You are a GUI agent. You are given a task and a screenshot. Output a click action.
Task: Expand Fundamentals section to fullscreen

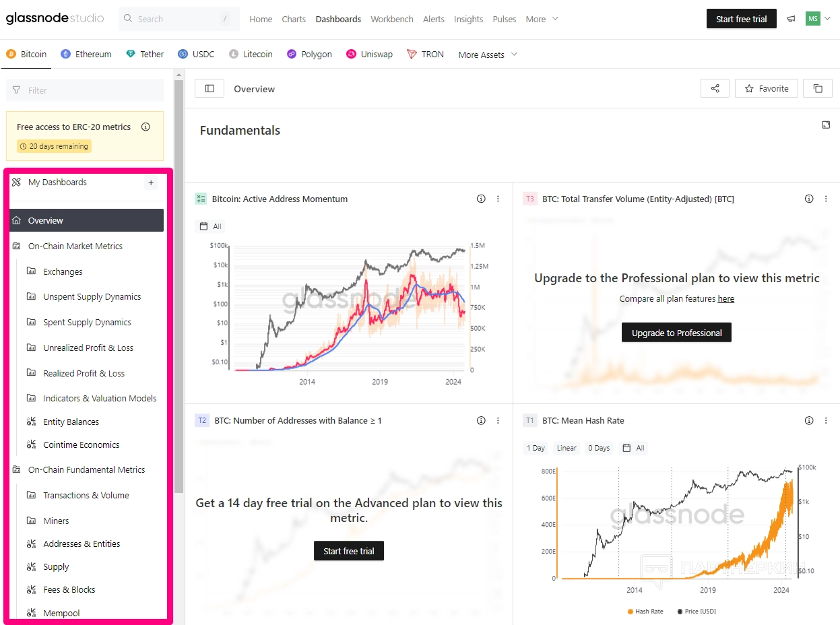click(x=826, y=125)
